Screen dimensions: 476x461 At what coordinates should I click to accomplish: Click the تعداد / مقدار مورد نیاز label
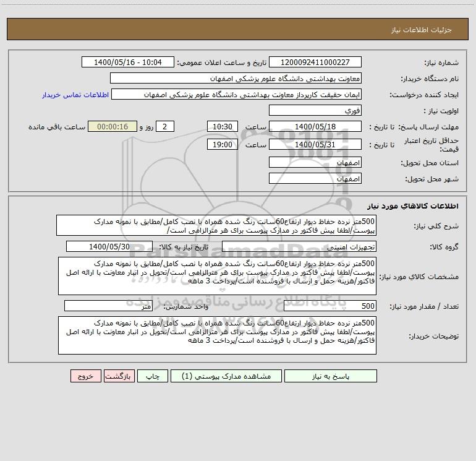coord(424,307)
